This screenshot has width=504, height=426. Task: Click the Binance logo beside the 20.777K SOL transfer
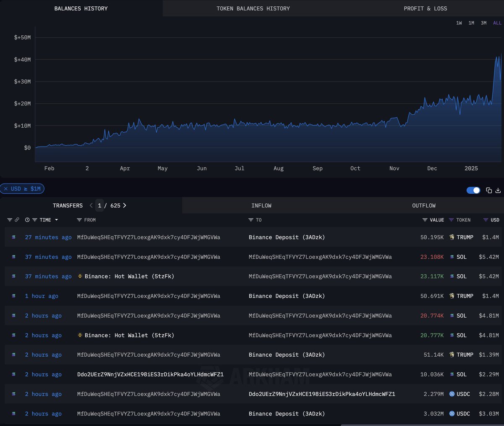(80, 335)
